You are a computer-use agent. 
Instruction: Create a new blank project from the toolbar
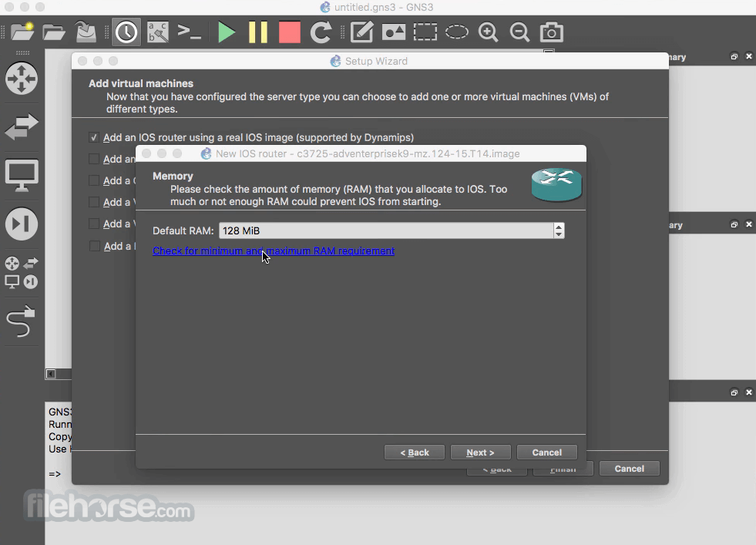(x=22, y=32)
